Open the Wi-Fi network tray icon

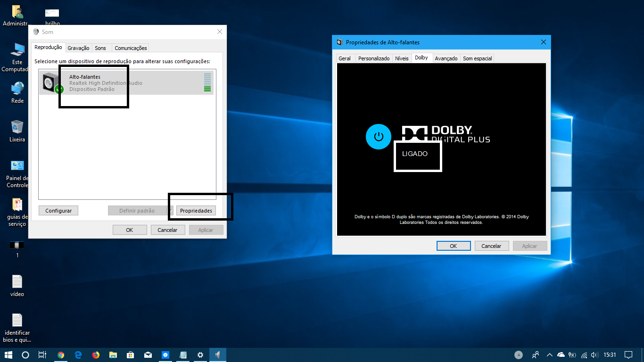[x=584, y=355]
